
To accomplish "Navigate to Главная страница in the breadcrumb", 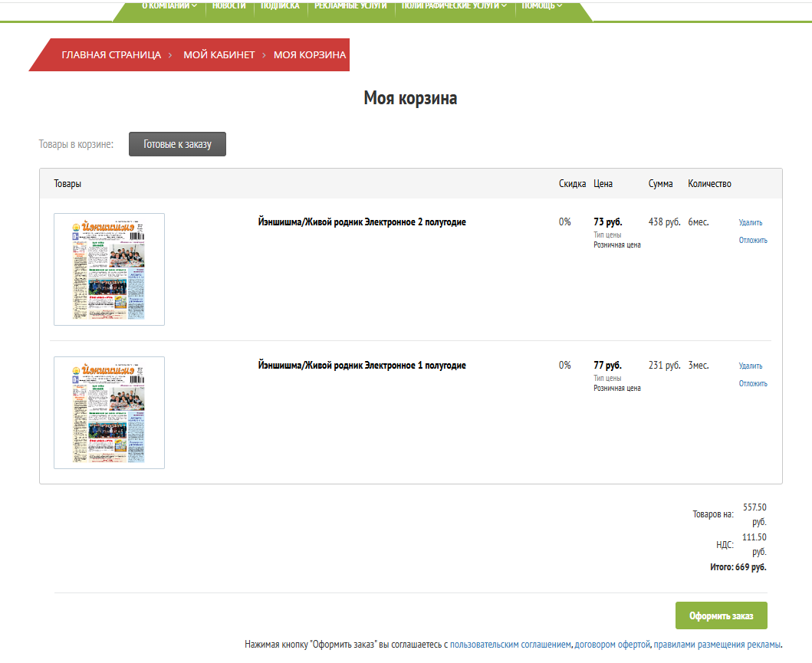I will click(x=111, y=55).
